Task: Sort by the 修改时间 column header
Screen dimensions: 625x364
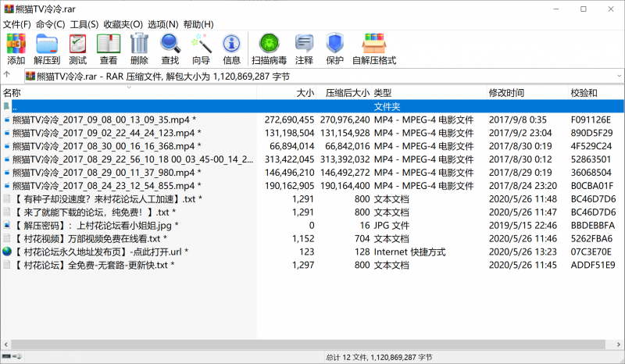Action: (x=506, y=93)
